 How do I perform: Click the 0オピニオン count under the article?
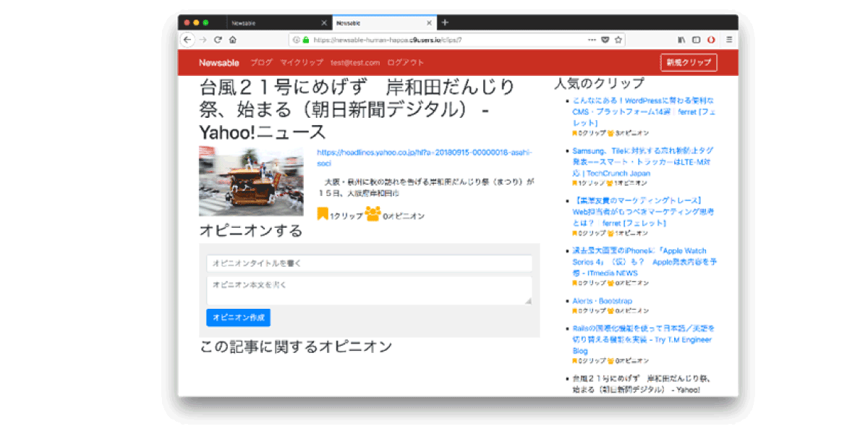click(404, 216)
